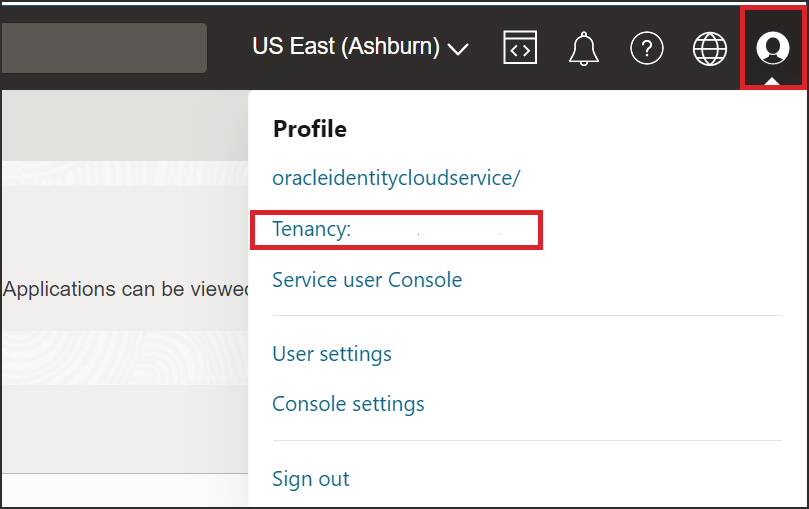Open the Developer tools Cloud Shell icon
The height and width of the screenshot is (509, 809).
point(520,47)
